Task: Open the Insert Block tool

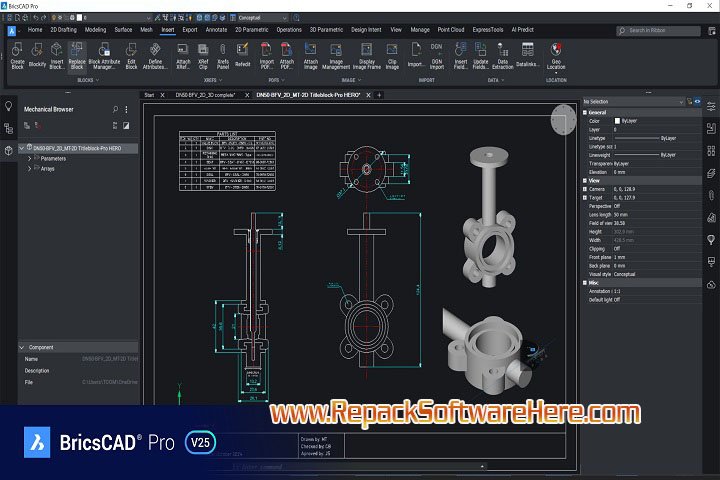Action: (x=56, y=56)
